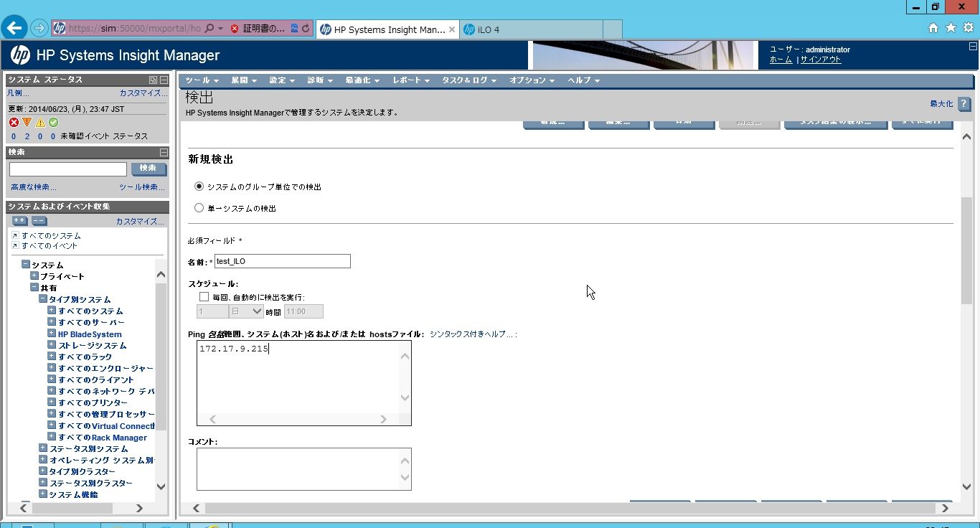Open the シンタックス付きヘルプ link
The width and height of the screenshot is (980, 528).
(x=473, y=334)
